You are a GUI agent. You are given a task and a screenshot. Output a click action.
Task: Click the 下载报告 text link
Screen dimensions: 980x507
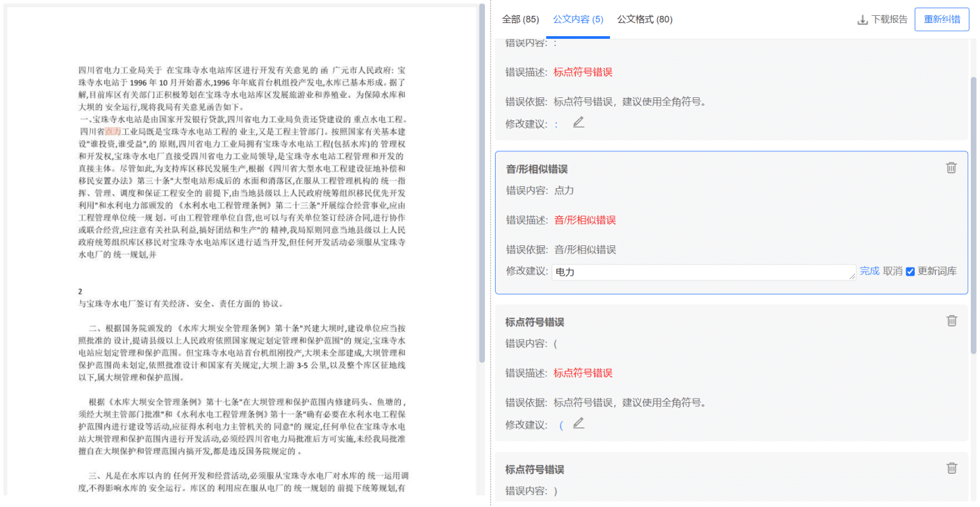click(889, 20)
